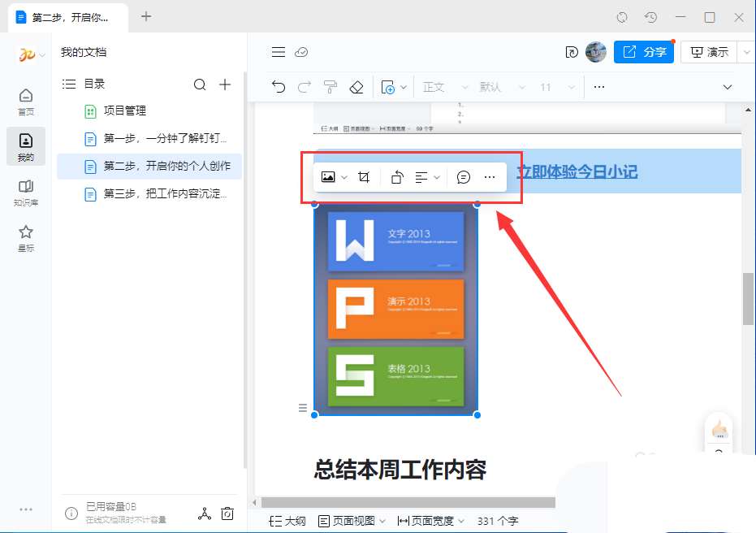This screenshot has width=756, height=533.
Task: Open the history clock icon in title bar
Action: pos(651,17)
